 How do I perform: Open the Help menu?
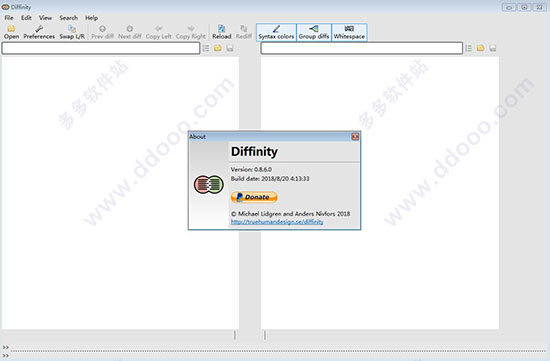coord(92,18)
